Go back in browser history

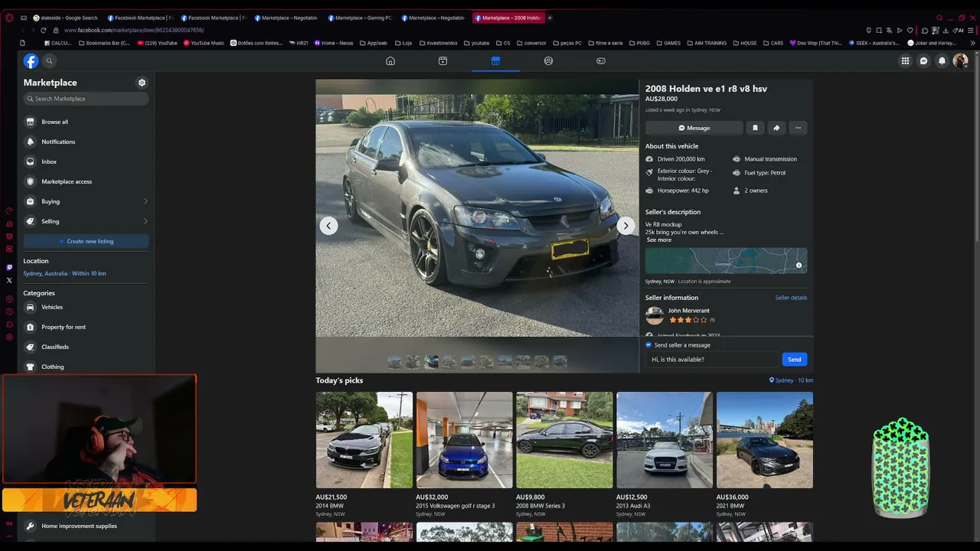[x=21, y=31]
